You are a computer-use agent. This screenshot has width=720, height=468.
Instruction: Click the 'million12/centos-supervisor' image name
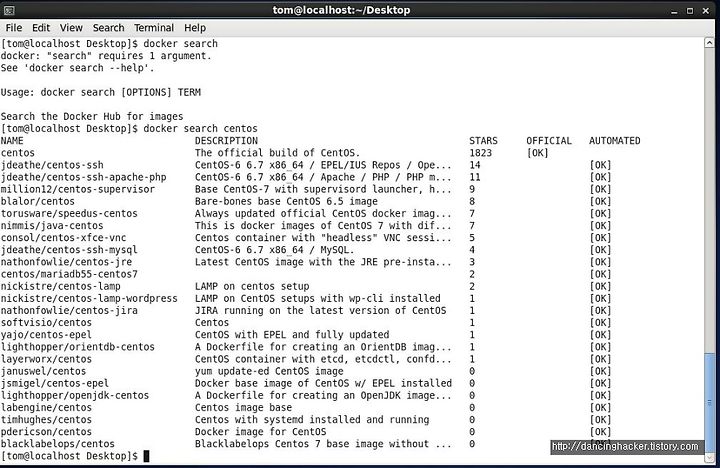[78, 189]
